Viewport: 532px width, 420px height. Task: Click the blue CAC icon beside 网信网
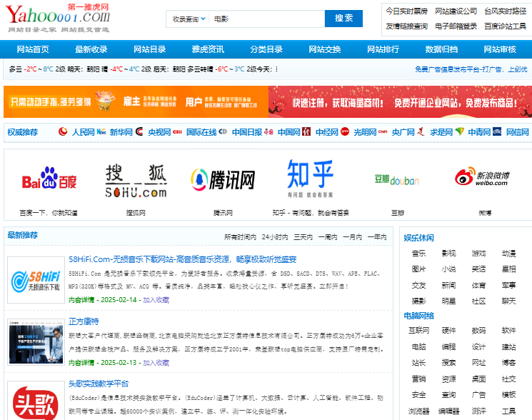point(497,131)
